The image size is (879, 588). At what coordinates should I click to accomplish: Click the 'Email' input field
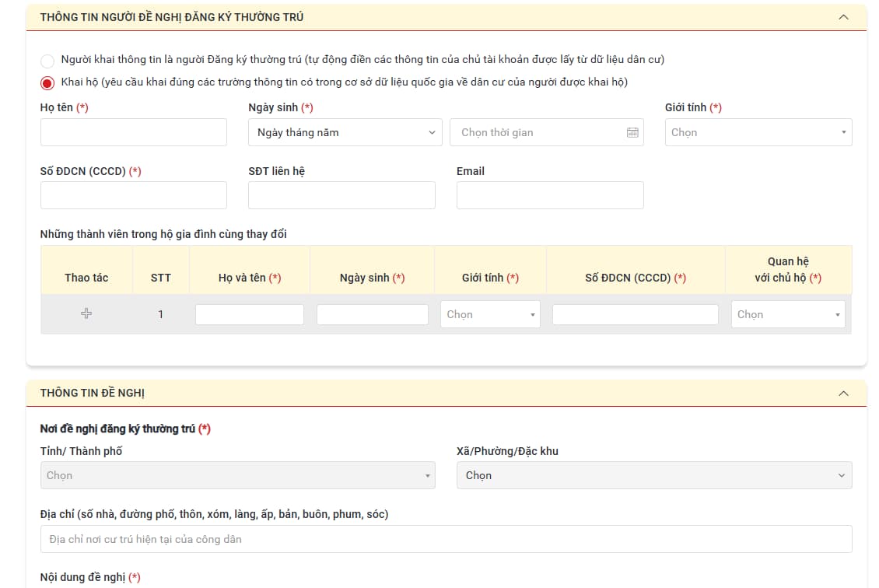pos(550,195)
